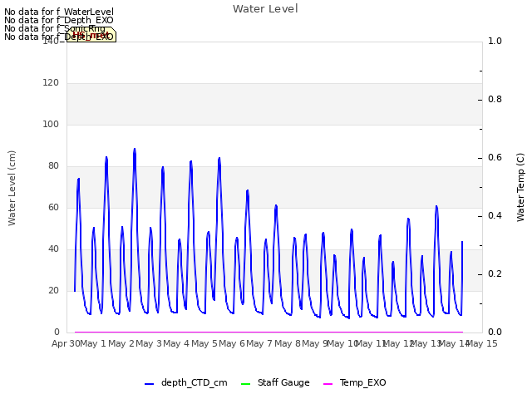532x399 pixels.
Task: Click the 0.0 tick label on right axis
Action: click(495, 332)
